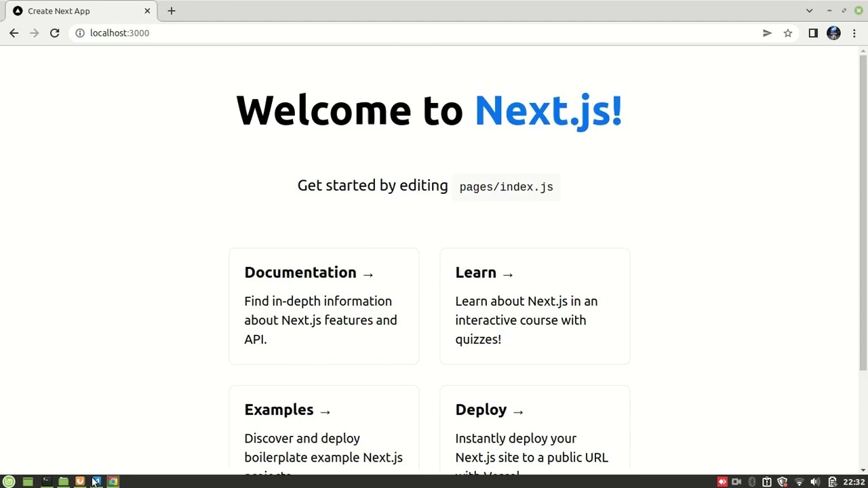Open the Examples card

coord(324,430)
